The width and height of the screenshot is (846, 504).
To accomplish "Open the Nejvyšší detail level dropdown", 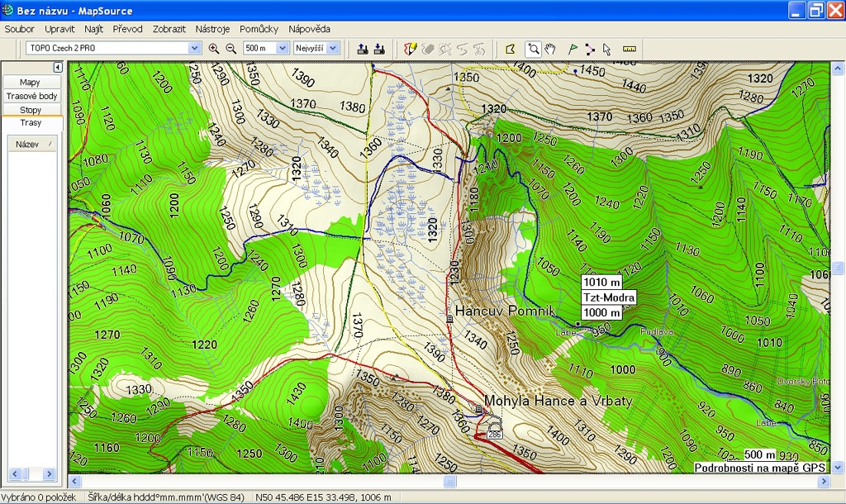I will pos(334,48).
